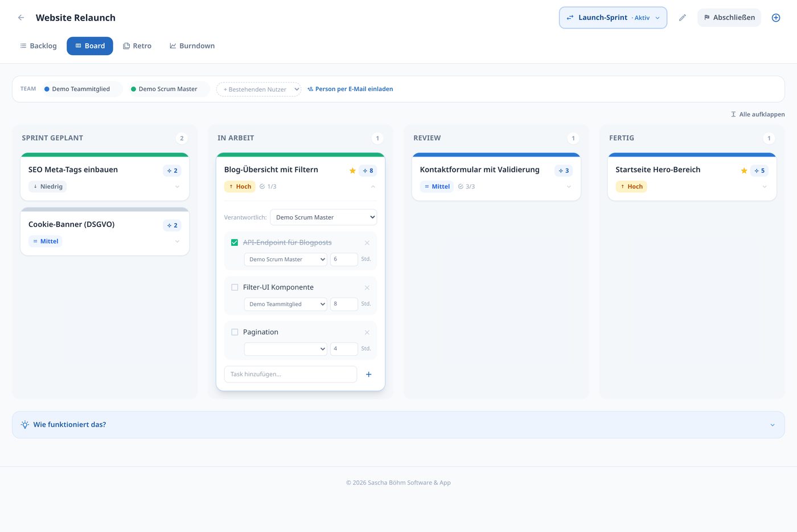Click Alle aufklappen
Viewport: 797px width, 532px height.
coord(758,114)
